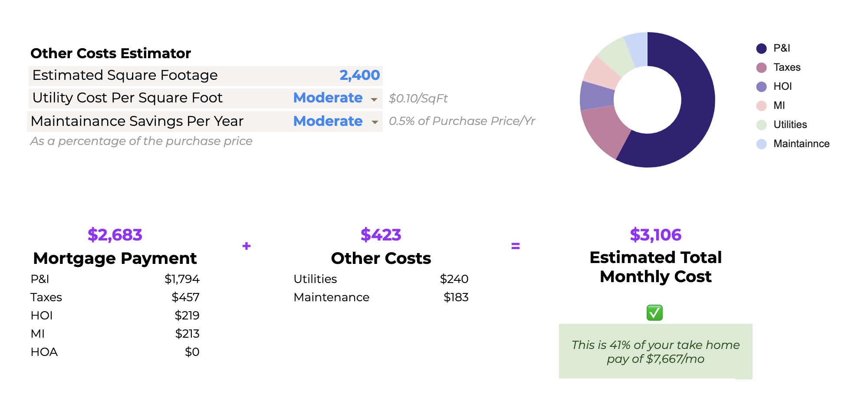
Task: Click the Moderate label for maintenance savings
Action: coord(329,122)
